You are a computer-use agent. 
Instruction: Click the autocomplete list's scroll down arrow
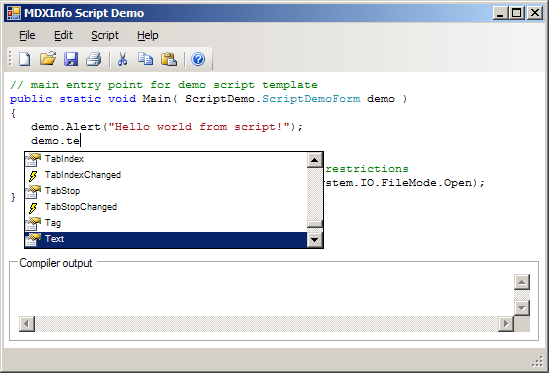tap(314, 240)
